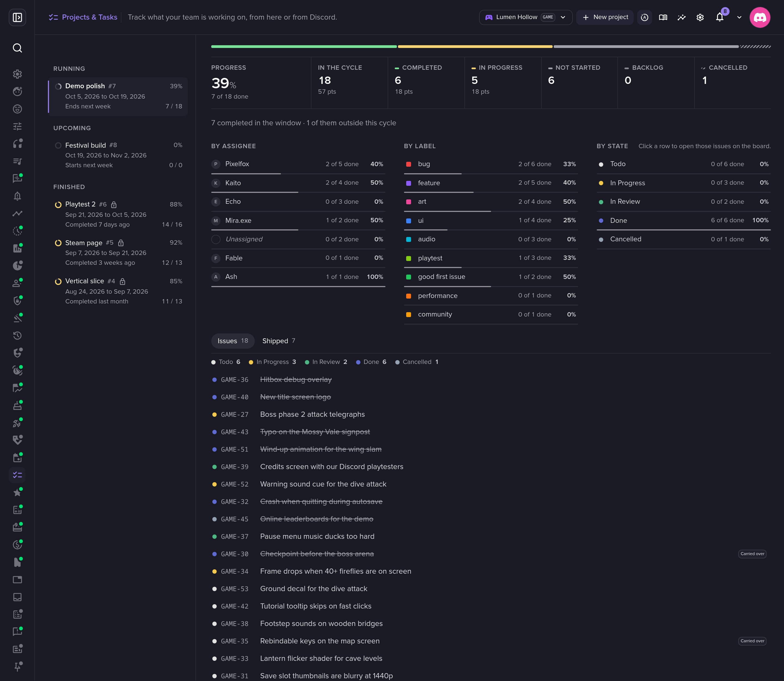Toggle the Cancelled state filter
The height and width of the screenshot is (681, 784).
[417, 362]
